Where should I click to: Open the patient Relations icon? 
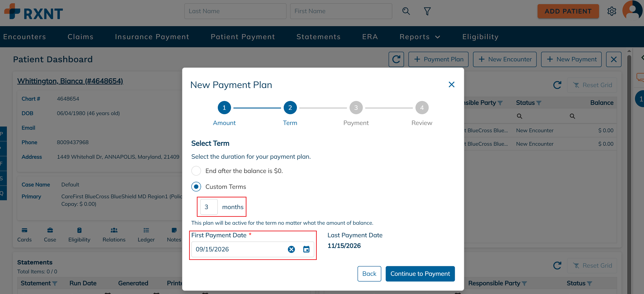coord(114,235)
